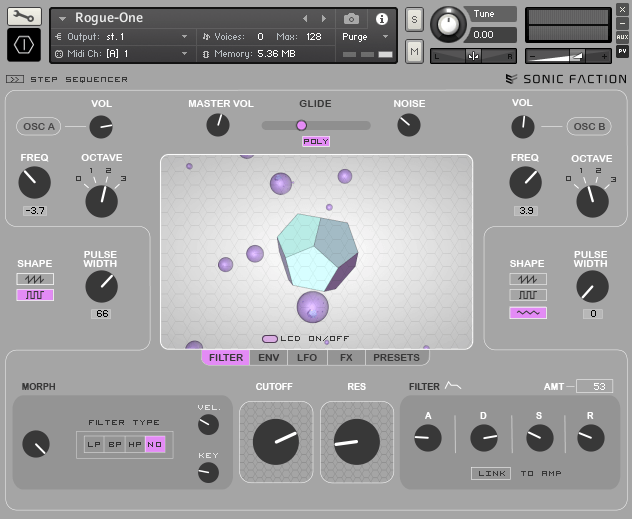Click the OSC A freq value -3.7
The image size is (632, 519).
(x=35, y=210)
